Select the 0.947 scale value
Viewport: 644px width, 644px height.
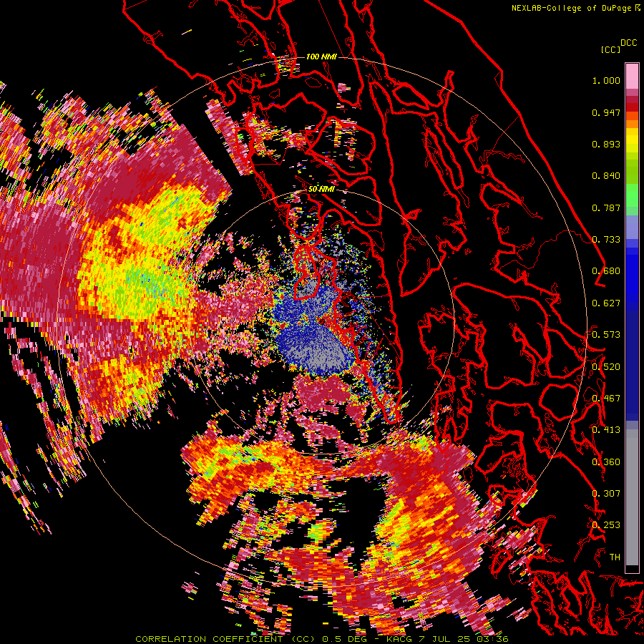click(606, 112)
